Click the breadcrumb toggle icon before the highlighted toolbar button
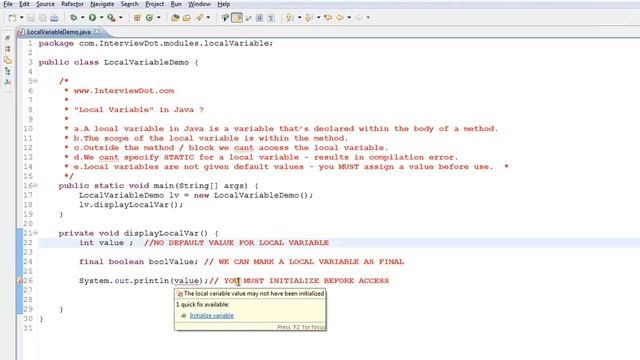The image size is (640, 360). pos(225,18)
